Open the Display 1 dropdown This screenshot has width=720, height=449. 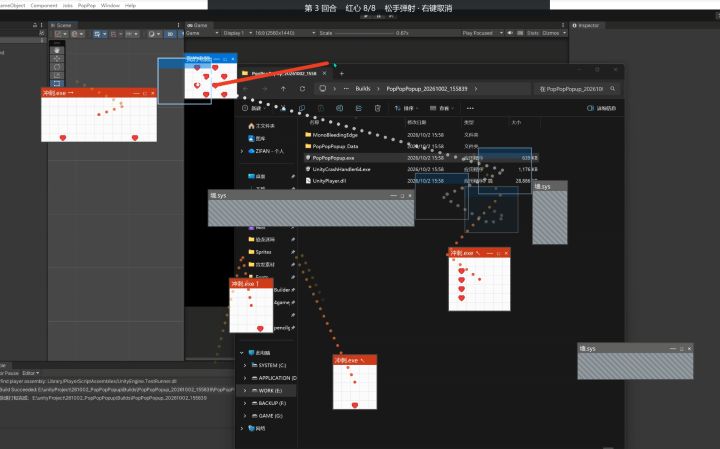[x=237, y=33]
